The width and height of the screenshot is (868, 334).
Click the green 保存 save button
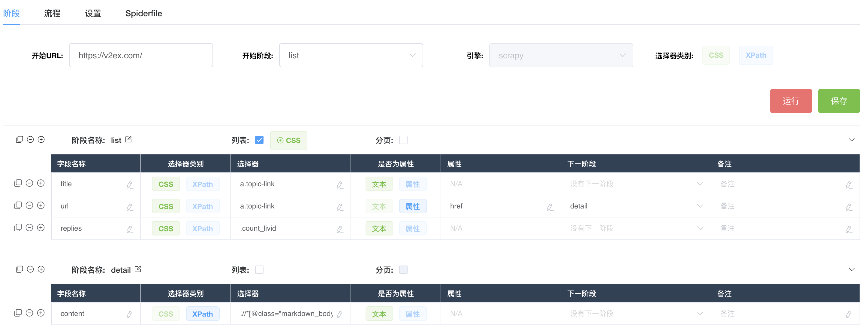coord(838,101)
